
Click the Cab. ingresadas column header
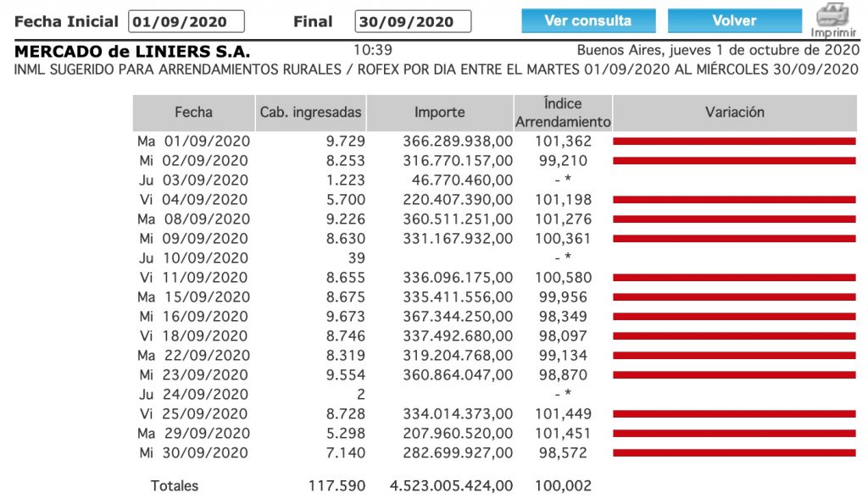coord(310,112)
